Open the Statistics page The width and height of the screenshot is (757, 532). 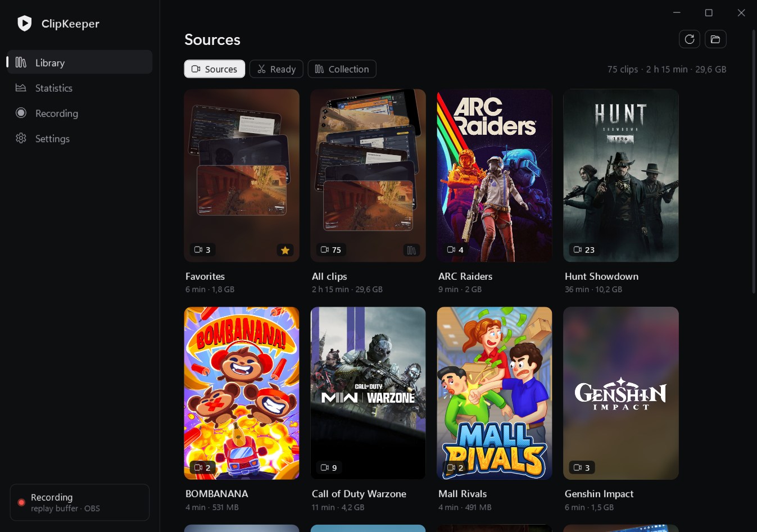coord(80,88)
